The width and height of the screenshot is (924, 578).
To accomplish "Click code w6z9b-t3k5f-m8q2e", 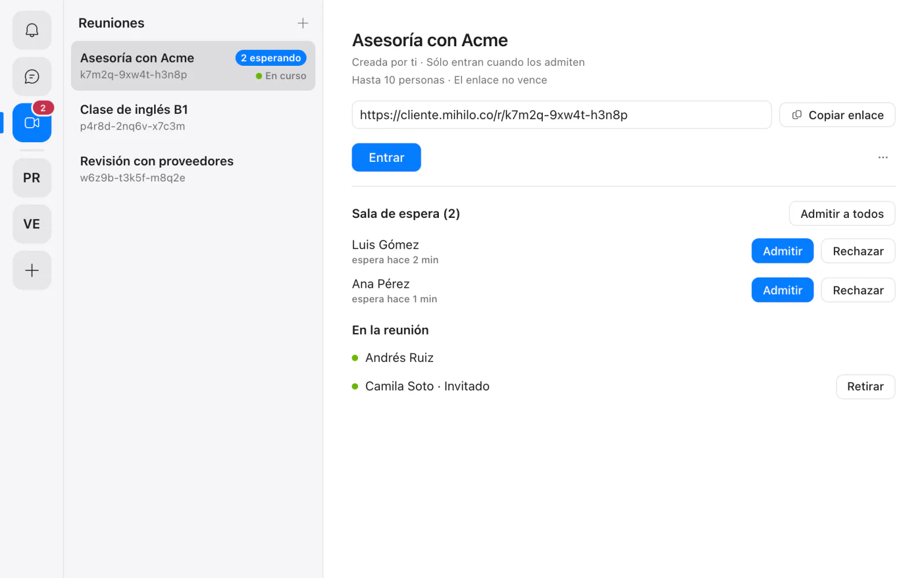I will [133, 177].
